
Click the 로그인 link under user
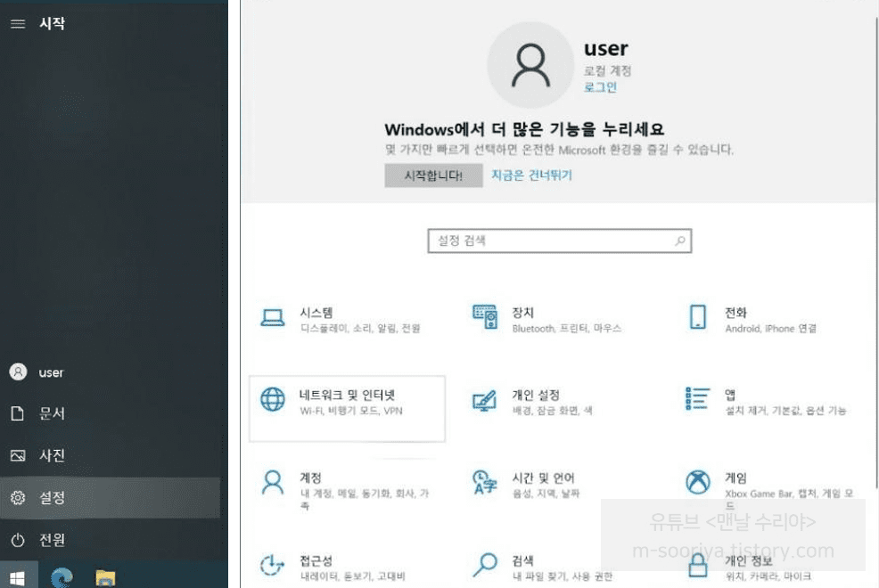pyautogui.click(x=600, y=87)
